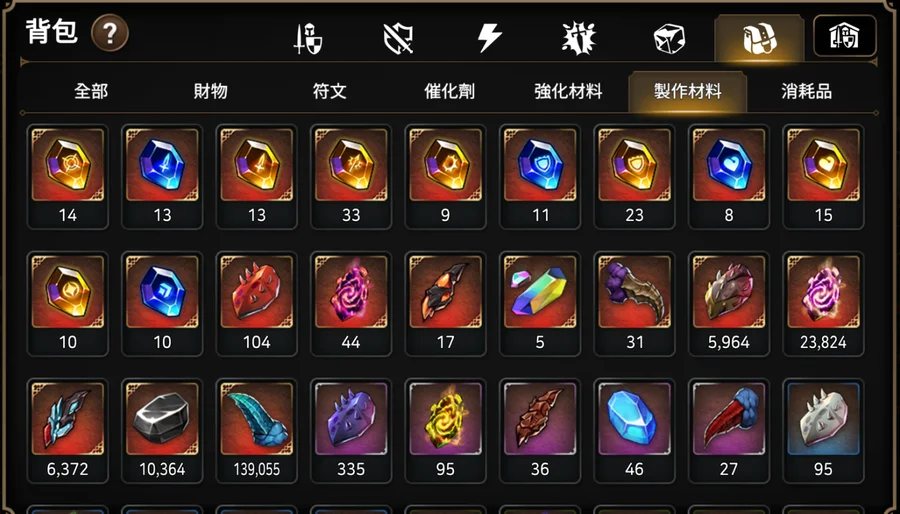Open the 消耗品 tab
900x514 pixels.
pos(806,91)
